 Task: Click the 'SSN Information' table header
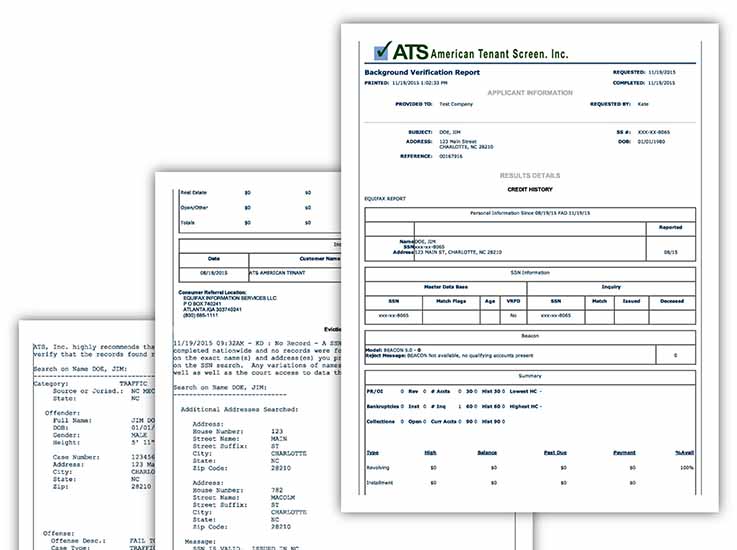point(530,273)
